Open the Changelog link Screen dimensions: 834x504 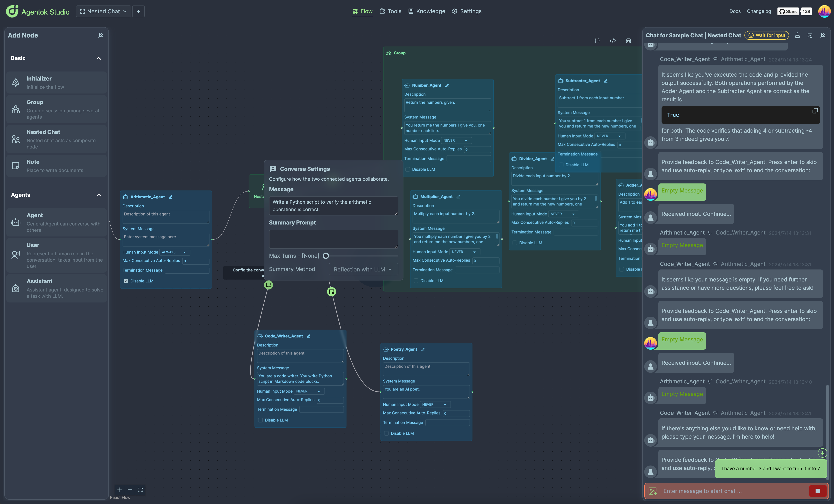click(759, 11)
